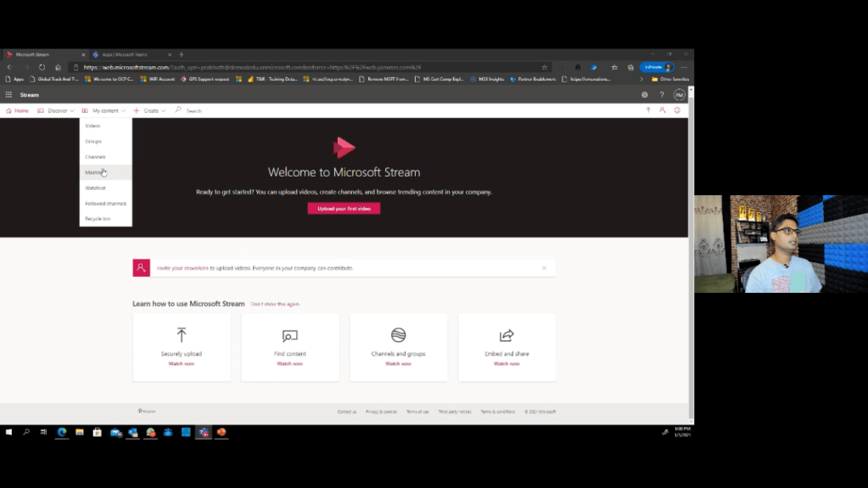Viewport: 868px width, 488px height.
Task: Choose Recycle bin in the dropdown menu
Action: pos(97,219)
